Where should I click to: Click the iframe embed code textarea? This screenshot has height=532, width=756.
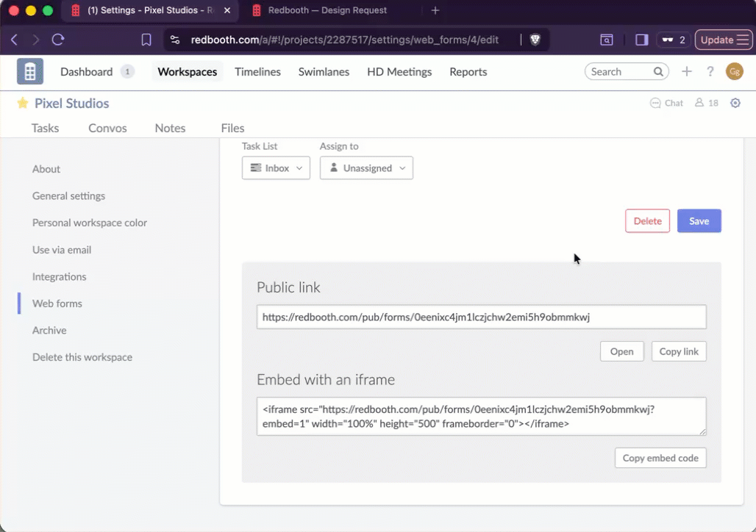pyautogui.click(x=481, y=417)
